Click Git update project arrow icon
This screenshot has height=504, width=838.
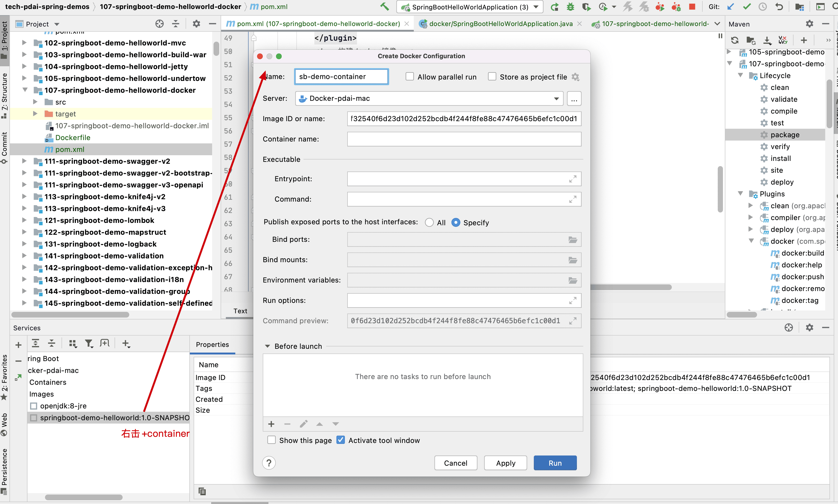730,7
